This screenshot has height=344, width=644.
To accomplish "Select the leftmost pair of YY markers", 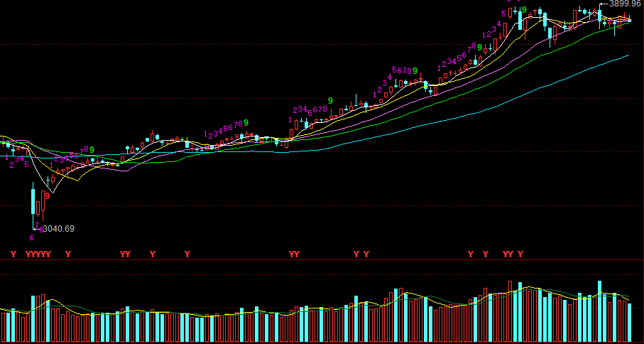I will tap(125, 254).
